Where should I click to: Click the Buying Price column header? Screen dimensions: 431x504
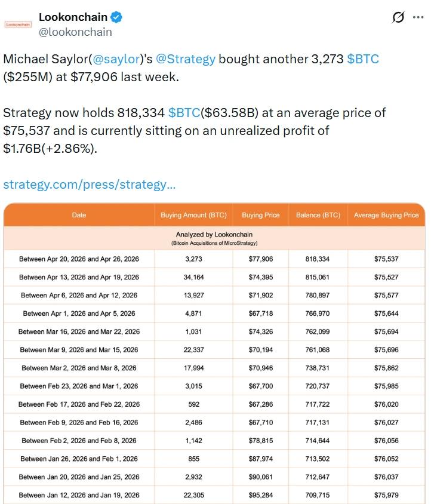coord(261,216)
